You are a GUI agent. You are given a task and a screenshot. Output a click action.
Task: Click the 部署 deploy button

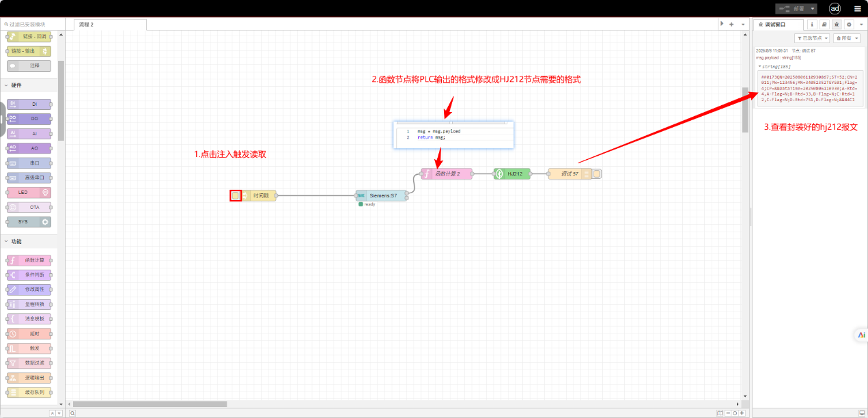click(x=791, y=9)
